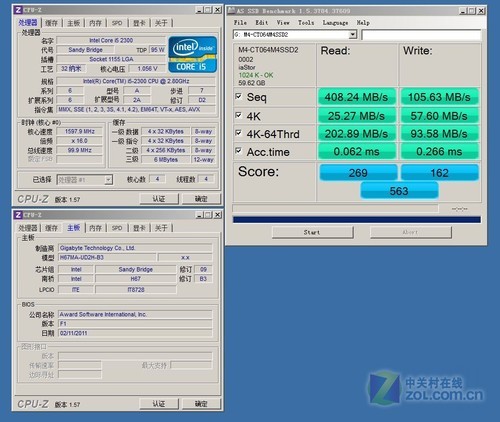Uncheck the Seq benchmark checkbox
This screenshot has height=422, width=500.
click(x=238, y=96)
